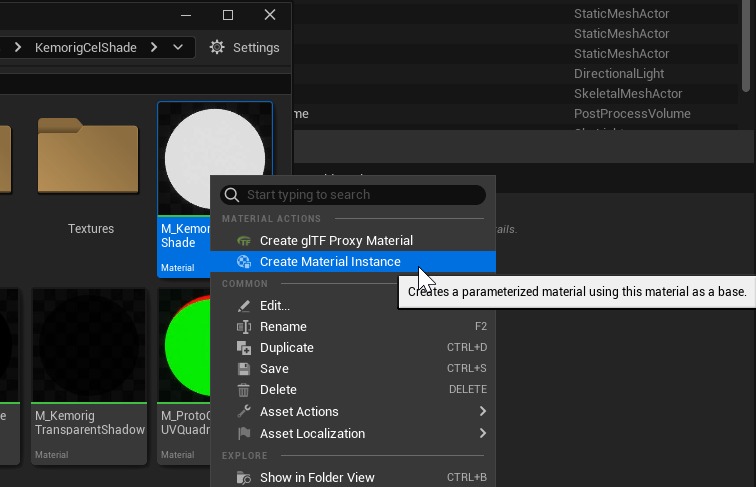Click the Create Material Instance icon
Screen dimensions: 756x487
[x=243, y=262]
